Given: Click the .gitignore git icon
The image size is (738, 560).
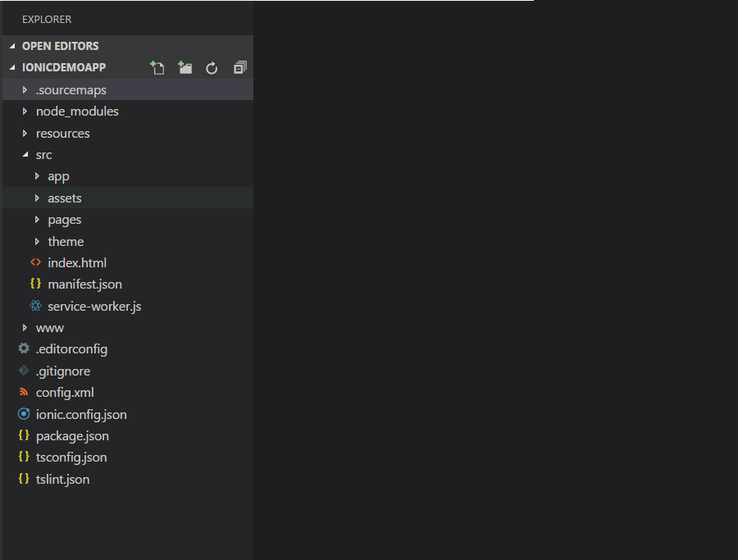Looking at the screenshot, I should [x=24, y=371].
